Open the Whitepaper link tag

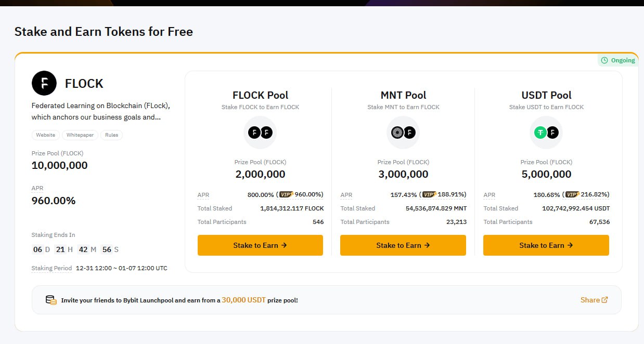coord(80,135)
